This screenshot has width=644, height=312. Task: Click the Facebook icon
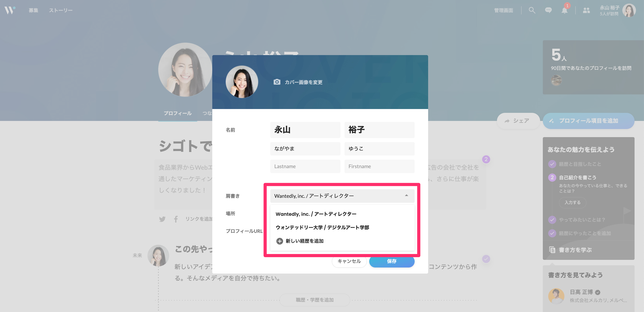[x=176, y=219]
